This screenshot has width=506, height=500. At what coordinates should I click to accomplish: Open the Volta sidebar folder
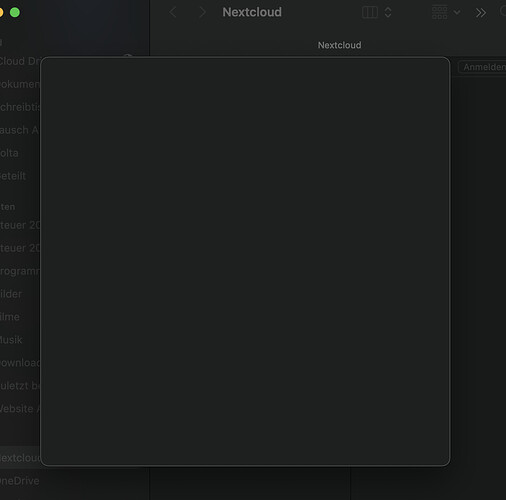point(9,153)
